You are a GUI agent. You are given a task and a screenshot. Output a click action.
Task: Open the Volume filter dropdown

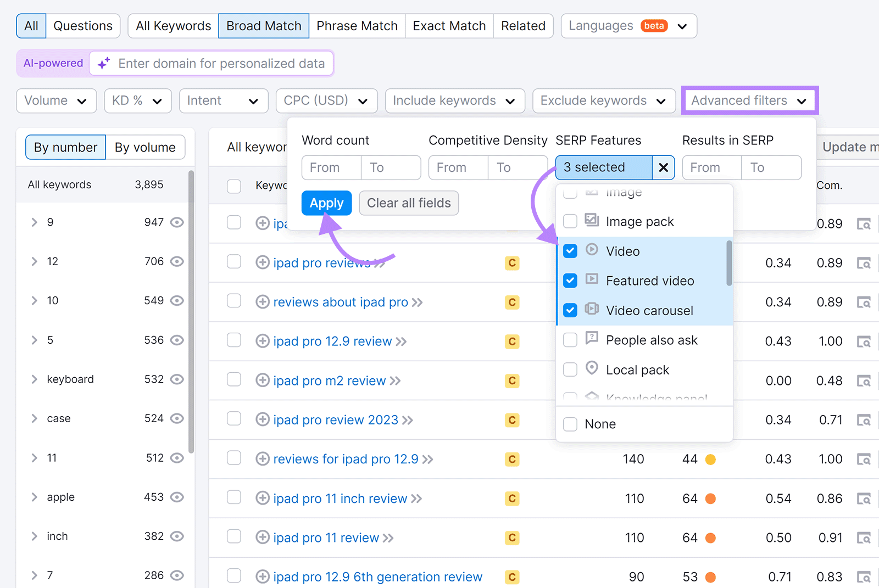55,100
